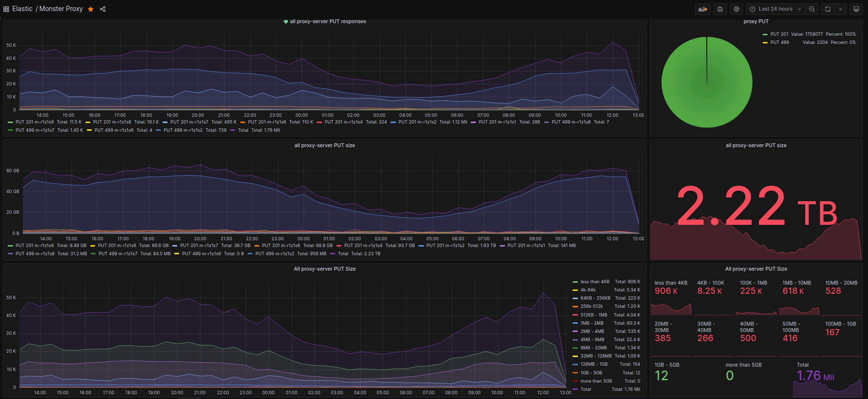Open the 'proxy PUT' pie panel title menu
868x399 pixels.
756,21
